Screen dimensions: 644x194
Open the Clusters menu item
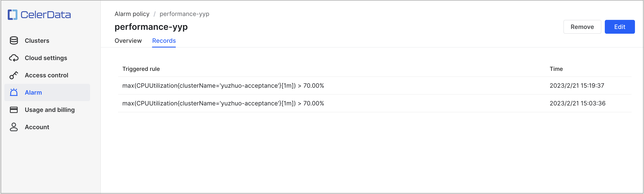(x=37, y=41)
